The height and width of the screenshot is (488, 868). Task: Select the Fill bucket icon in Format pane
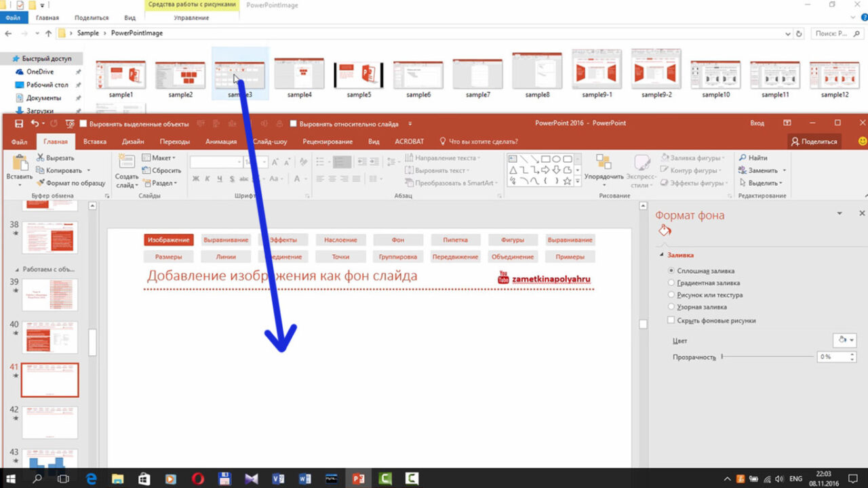665,231
